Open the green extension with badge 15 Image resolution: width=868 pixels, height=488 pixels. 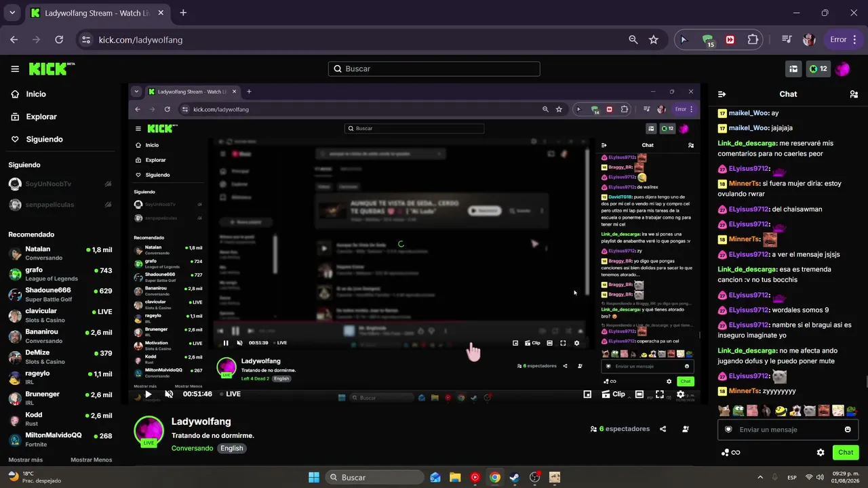click(708, 39)
